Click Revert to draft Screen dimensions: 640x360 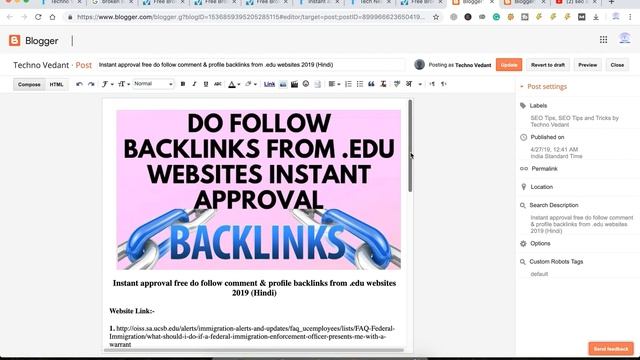click(x=548, y=65)
